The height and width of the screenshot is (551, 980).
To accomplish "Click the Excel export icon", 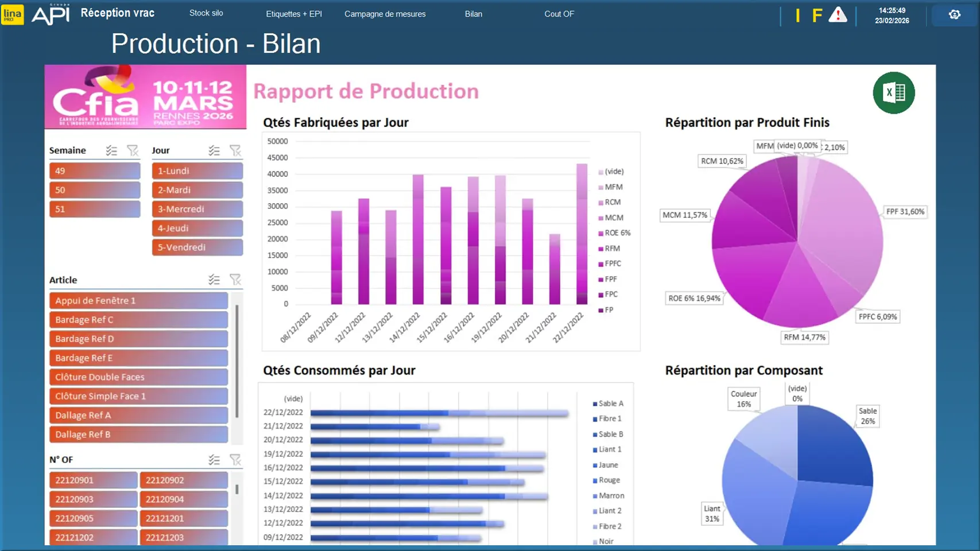I will coord(893,92).
